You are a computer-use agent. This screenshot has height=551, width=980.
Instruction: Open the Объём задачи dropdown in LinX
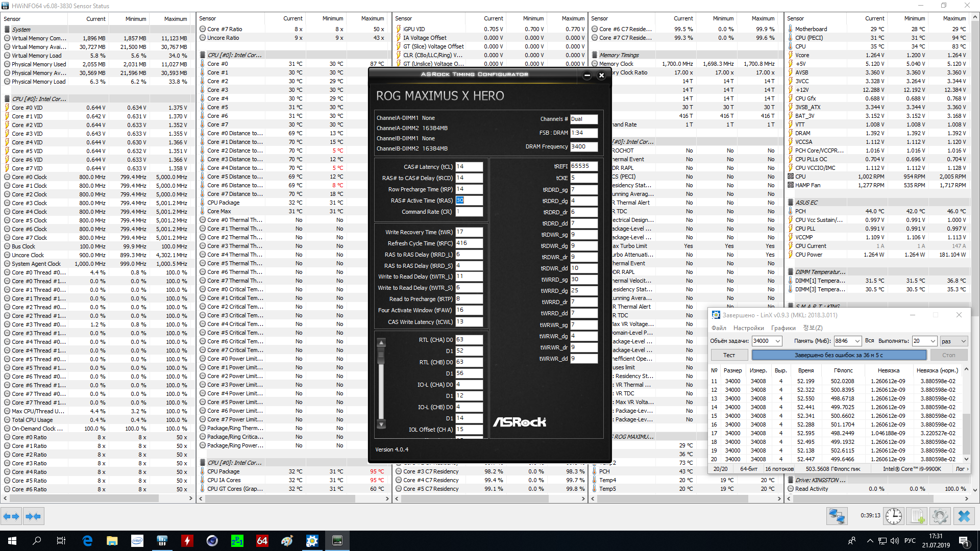pos(777,341)
